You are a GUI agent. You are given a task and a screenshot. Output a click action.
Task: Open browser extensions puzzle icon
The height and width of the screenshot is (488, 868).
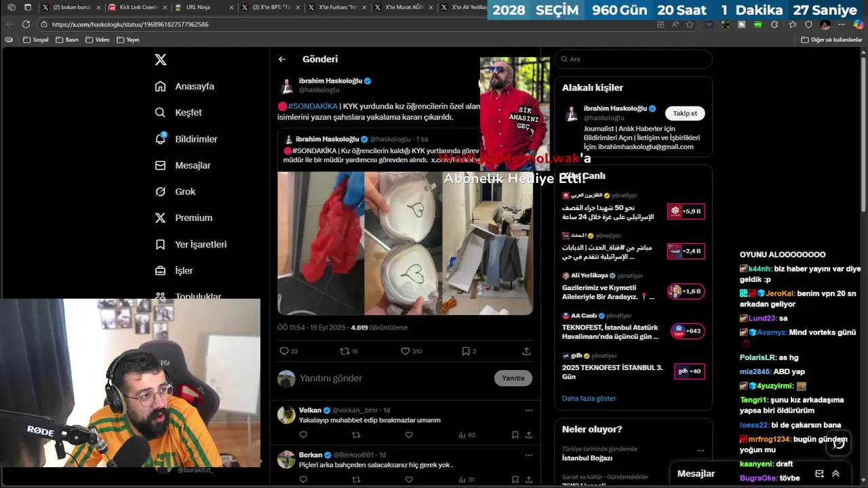tap(774, 24)
